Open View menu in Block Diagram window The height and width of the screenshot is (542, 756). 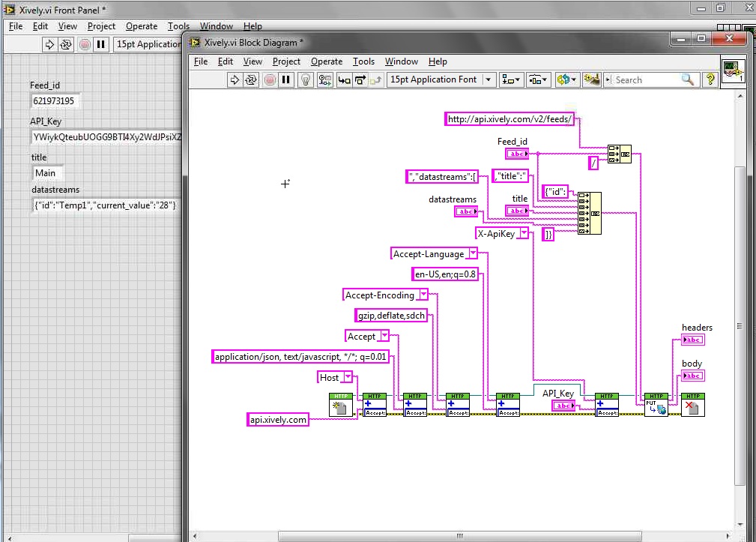[x=252, y=61]
